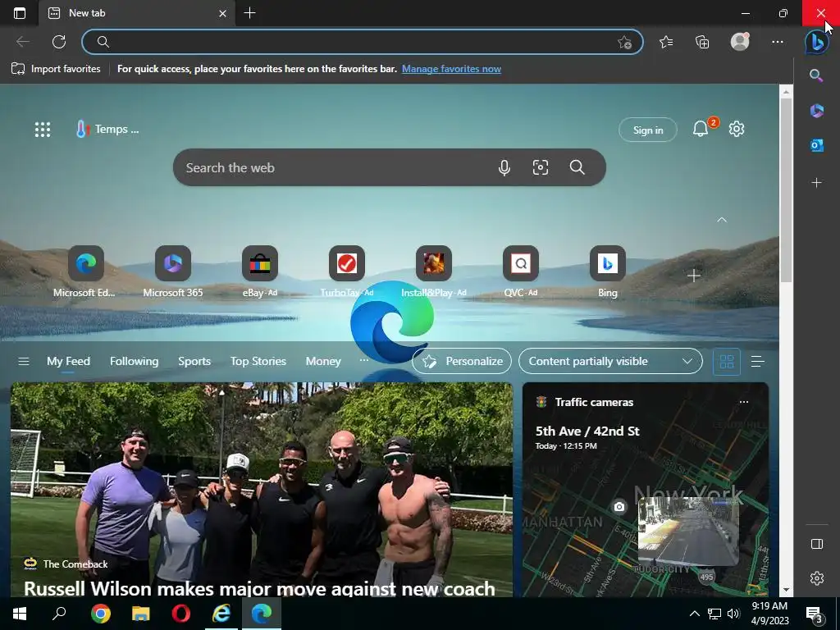The height and width of the screenshot is (630, 840).
Task: Open the tab actions menu icon
Action: point(20,13)
